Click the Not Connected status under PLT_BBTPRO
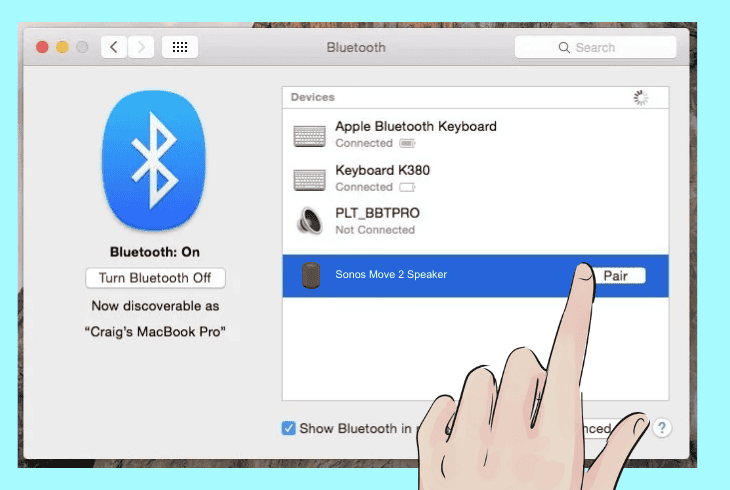730x490 pixels. pos(375,230)
